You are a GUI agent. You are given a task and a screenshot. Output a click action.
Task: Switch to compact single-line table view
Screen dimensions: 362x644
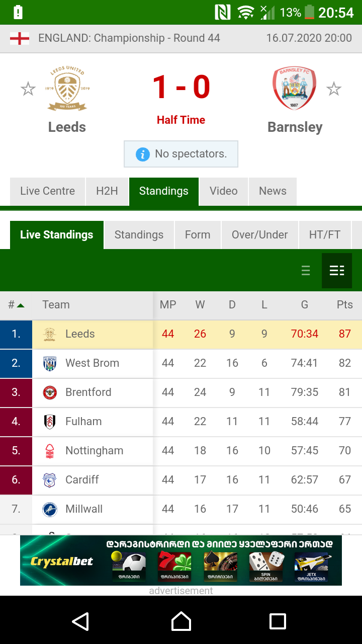click(306, 271)
